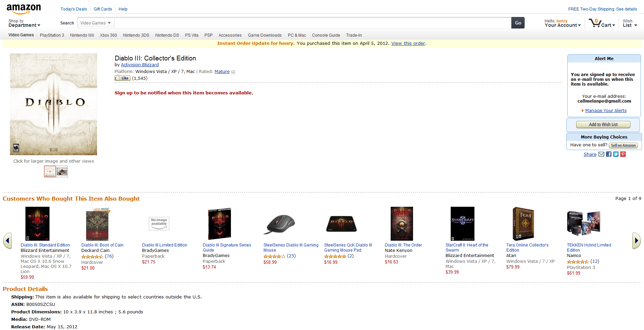Open Xbox 360 category
The image size is (644, 330).
tap(109, 35)
